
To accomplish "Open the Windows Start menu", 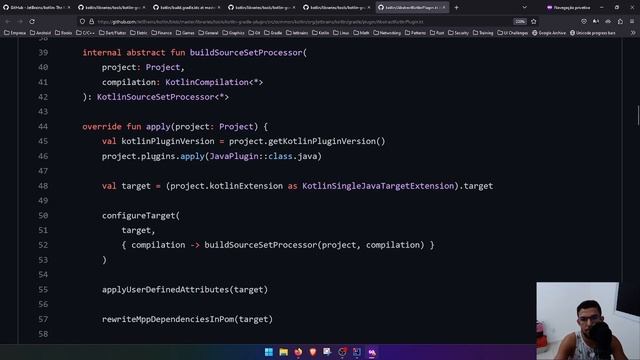I will tap(269, 352).
